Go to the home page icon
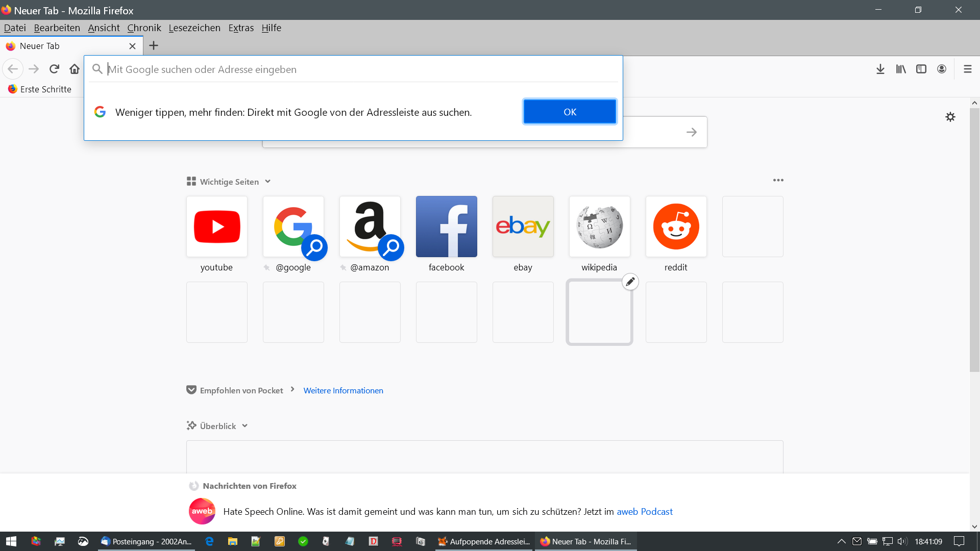This screenshot has width=980, height=551. click(75, 69)
